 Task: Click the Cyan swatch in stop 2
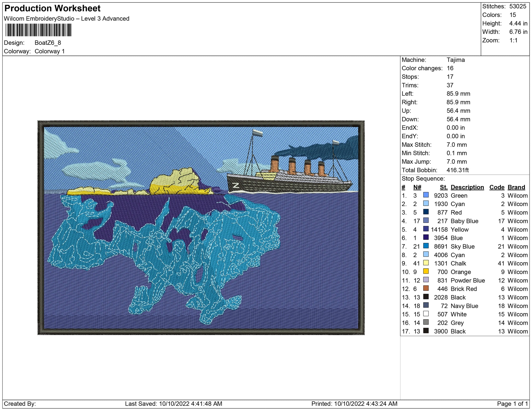tap(426, 203)
